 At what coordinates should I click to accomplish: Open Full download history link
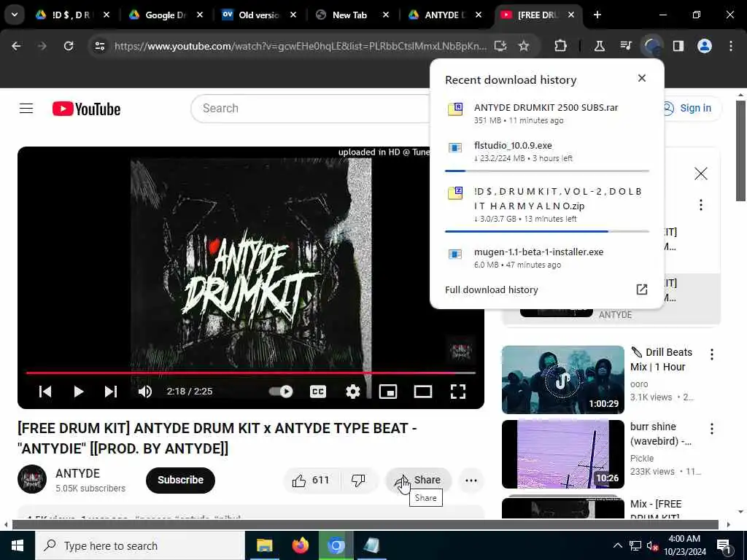point(491,289)
